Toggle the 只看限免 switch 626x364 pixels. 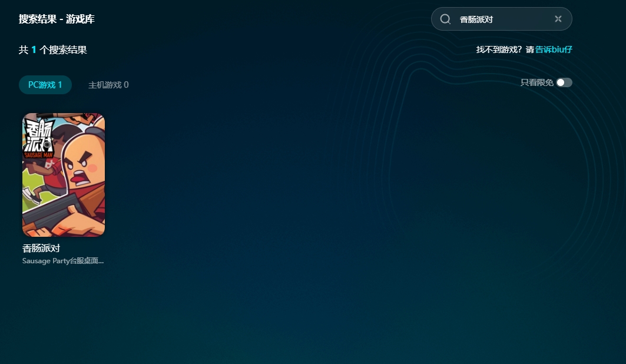click(x=564, y=82)
